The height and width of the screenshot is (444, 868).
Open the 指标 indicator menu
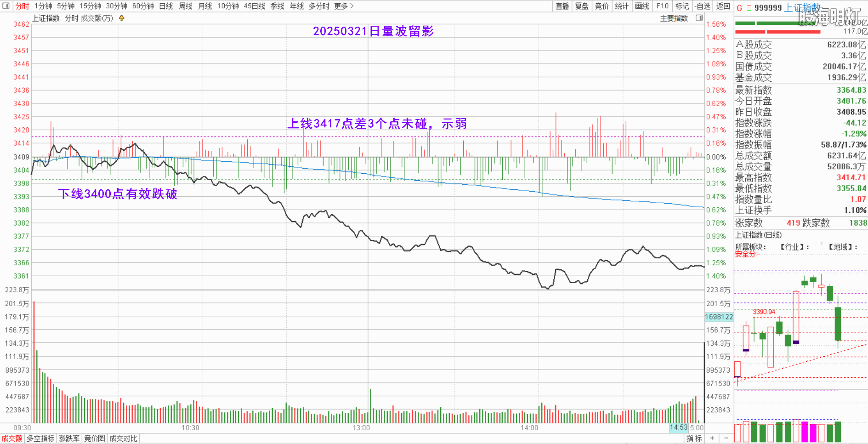pos(694,438)
